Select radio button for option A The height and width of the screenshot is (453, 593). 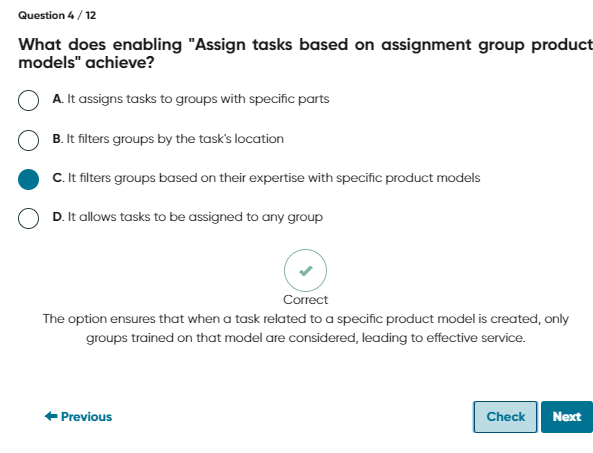(28, 100)
